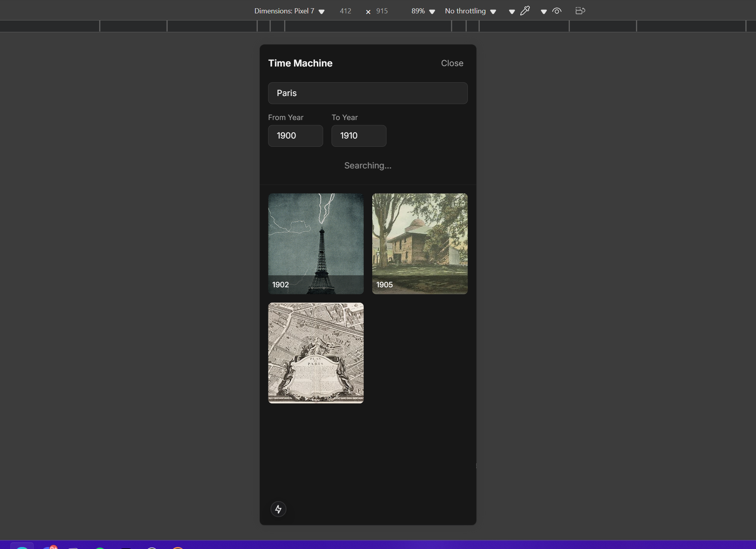Click the From Year field showing 1900

(295, 136)
